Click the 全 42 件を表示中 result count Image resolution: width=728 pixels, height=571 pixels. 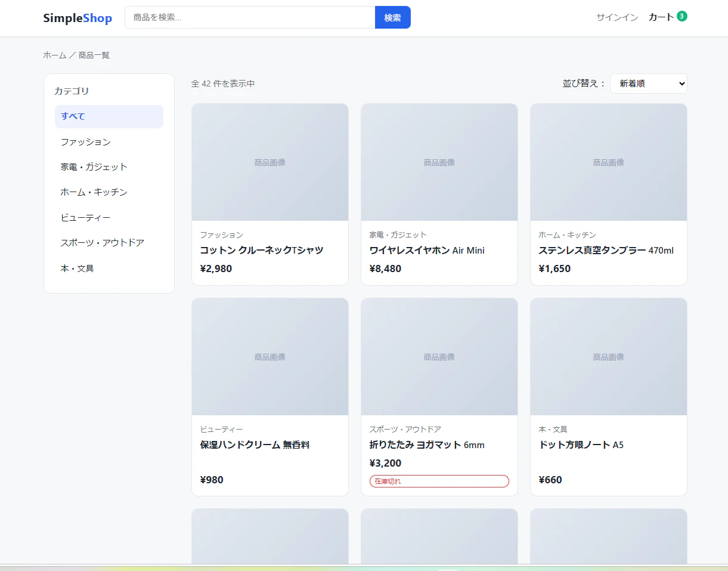[223, 84]
